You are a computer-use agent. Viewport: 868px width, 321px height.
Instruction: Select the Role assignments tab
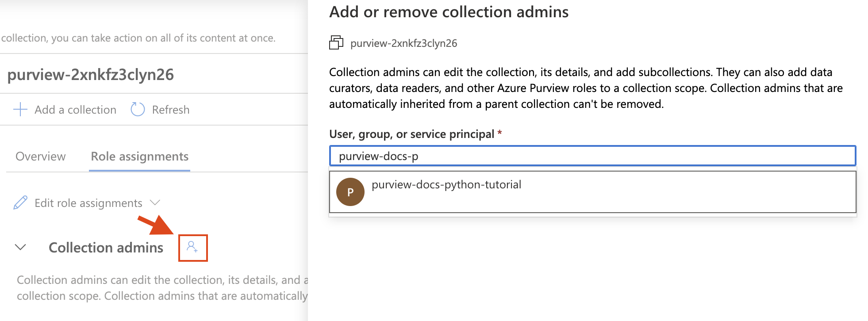click(139, 157)
